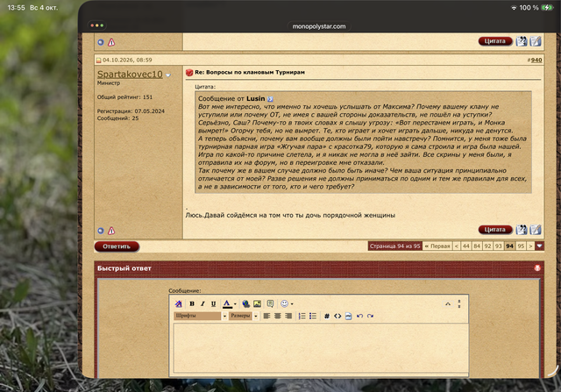
Task: Open the dropdown arrow next to Spartakovec10
Action: coord(168,75)
